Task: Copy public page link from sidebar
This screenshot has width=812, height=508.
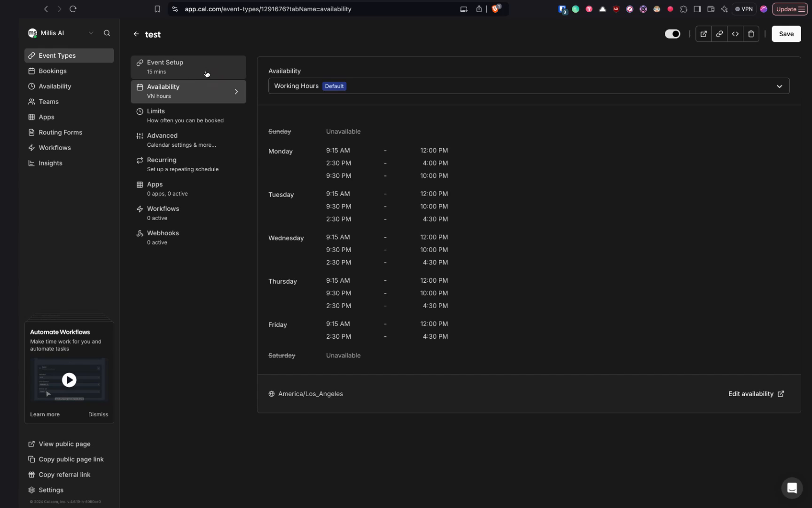Action: click(70, 459)
